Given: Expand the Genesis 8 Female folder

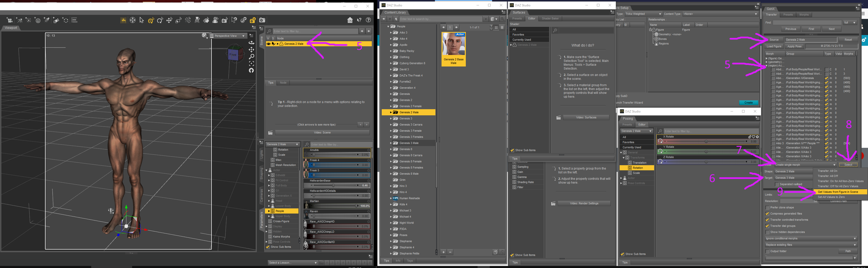Looking at the screenshot, I should (x=391, y=161).
